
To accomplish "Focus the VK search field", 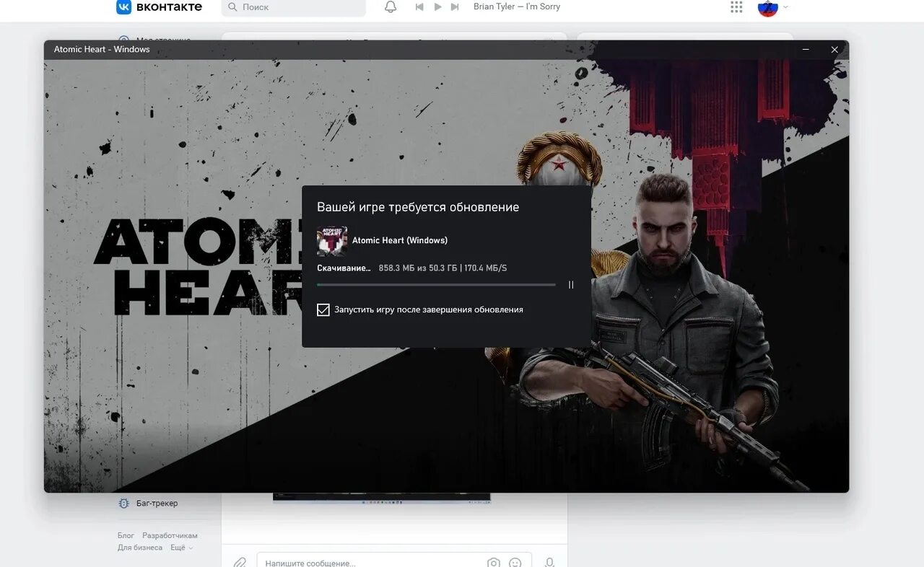I will 294,7.
